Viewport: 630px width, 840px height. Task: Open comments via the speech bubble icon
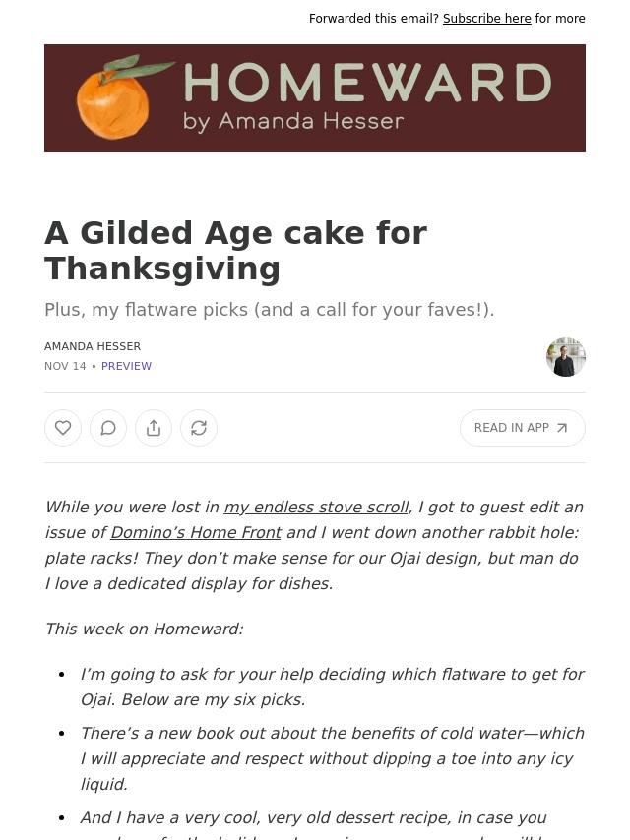[x=108, y=428]
